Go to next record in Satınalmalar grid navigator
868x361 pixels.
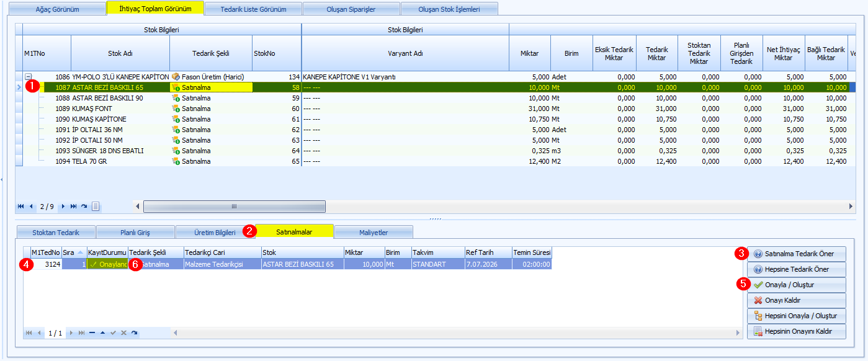click(71, 333)
